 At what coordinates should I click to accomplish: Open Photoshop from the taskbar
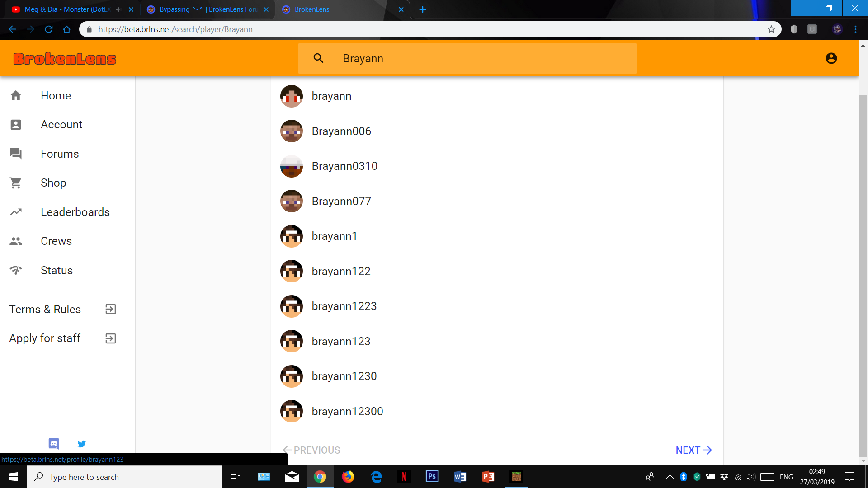coord(432,477)
